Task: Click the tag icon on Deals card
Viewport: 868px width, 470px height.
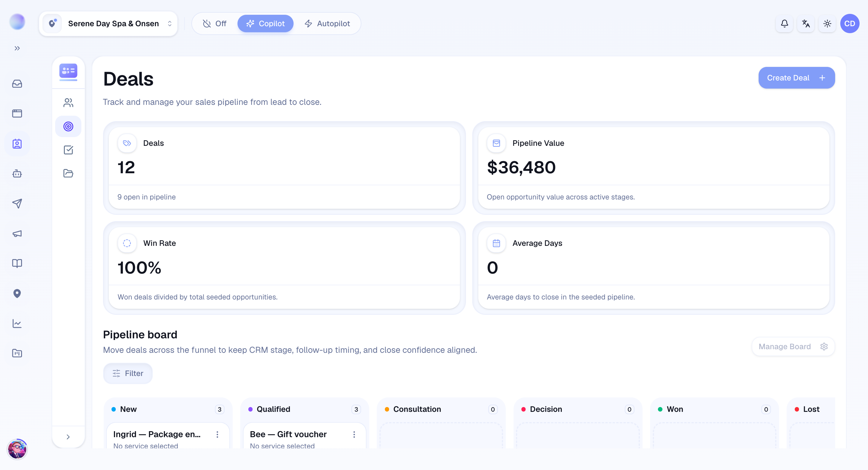Action: 127,143
